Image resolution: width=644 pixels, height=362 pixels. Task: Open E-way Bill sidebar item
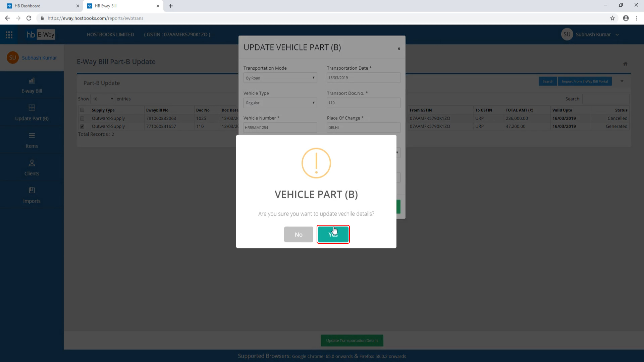point(32,85)
